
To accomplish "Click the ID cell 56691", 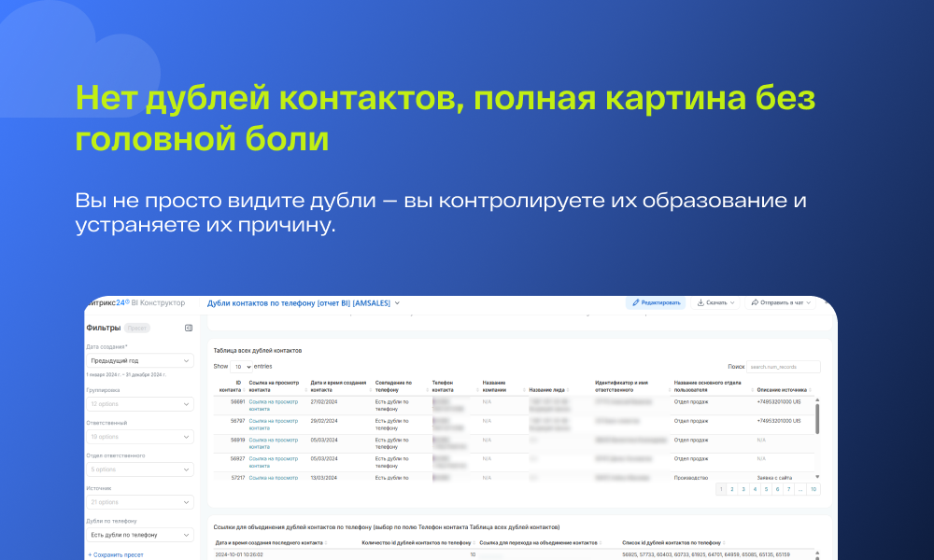I will pos(237,401).
